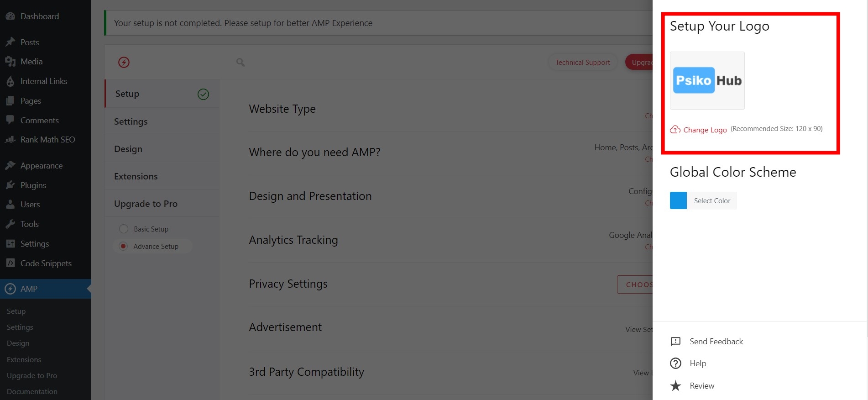Screen dimensions: 868x400
Task: Click the Send Feedback label
Action: pos(716,342)
